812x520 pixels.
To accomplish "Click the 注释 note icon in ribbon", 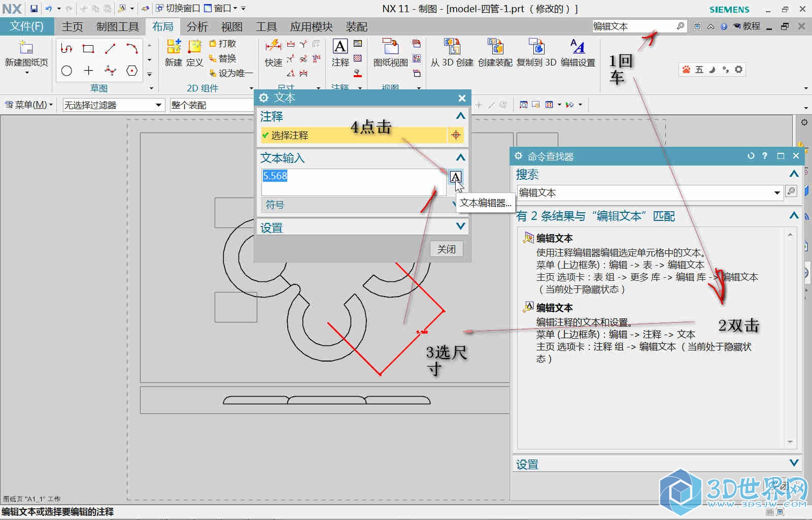I will [340, 46].
